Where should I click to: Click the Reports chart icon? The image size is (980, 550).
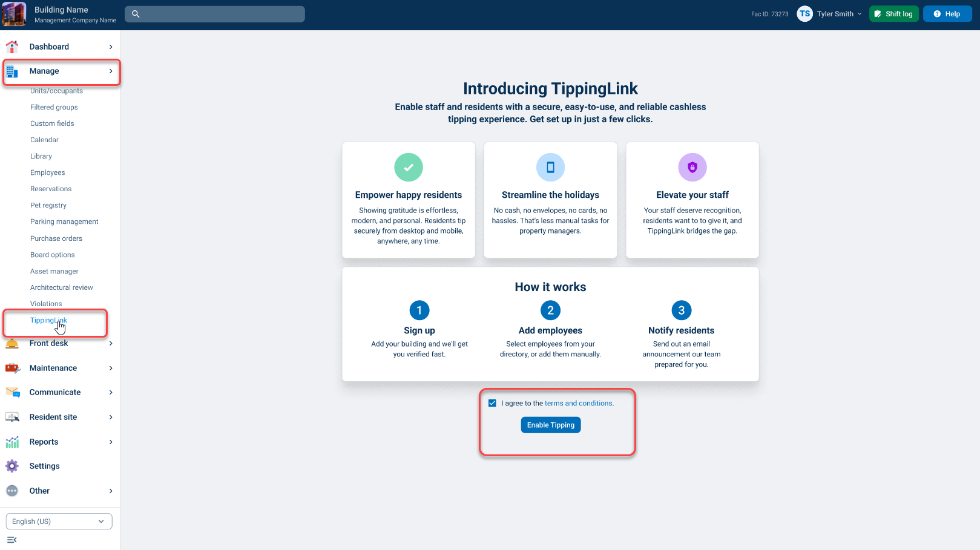(x=12, y=442)
